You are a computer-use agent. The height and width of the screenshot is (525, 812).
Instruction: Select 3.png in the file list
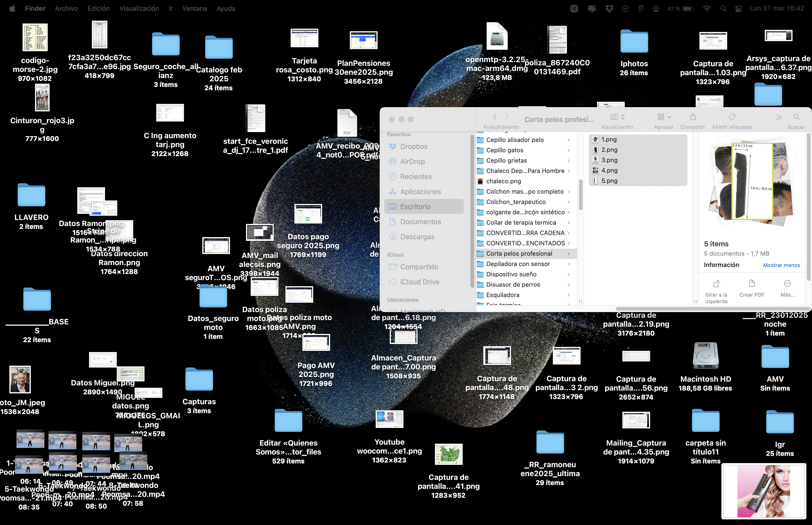tap(609, 160)
